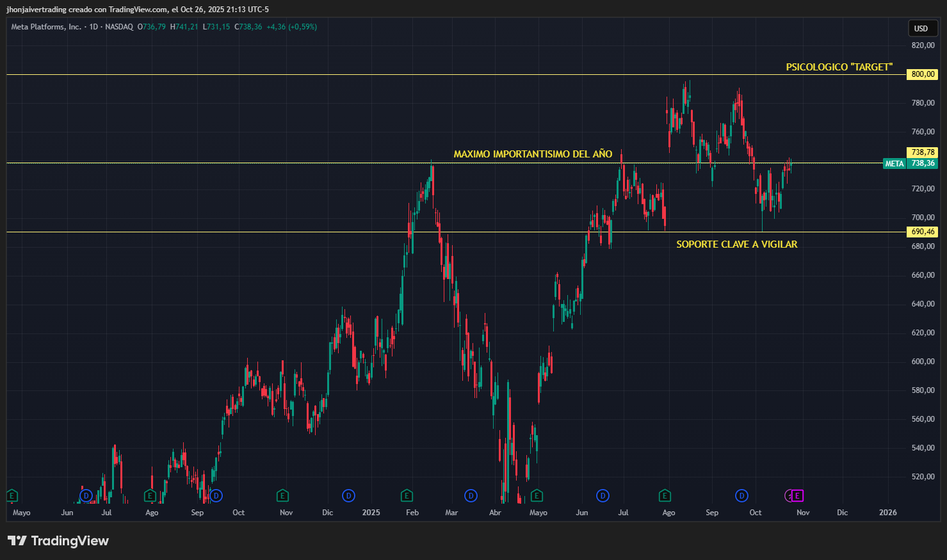Click the purple upcoming earnings marker before Nov 2025

[x=797, y=495]
